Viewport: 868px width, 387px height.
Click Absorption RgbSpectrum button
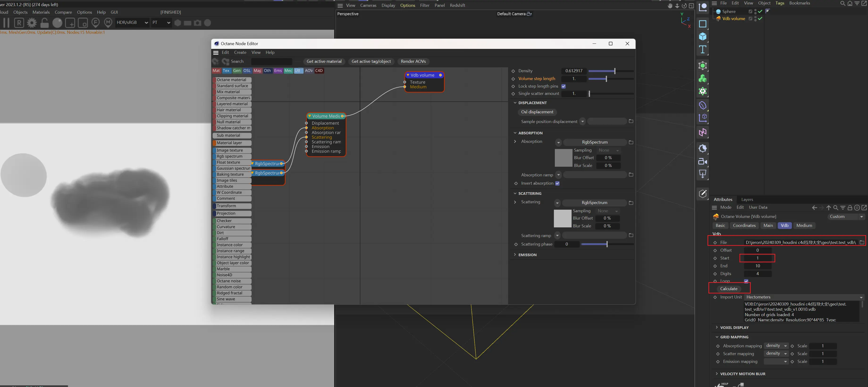[595, 142]
